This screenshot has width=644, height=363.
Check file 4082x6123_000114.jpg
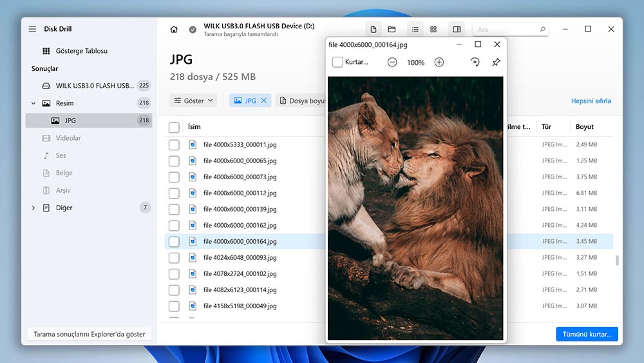174,290
